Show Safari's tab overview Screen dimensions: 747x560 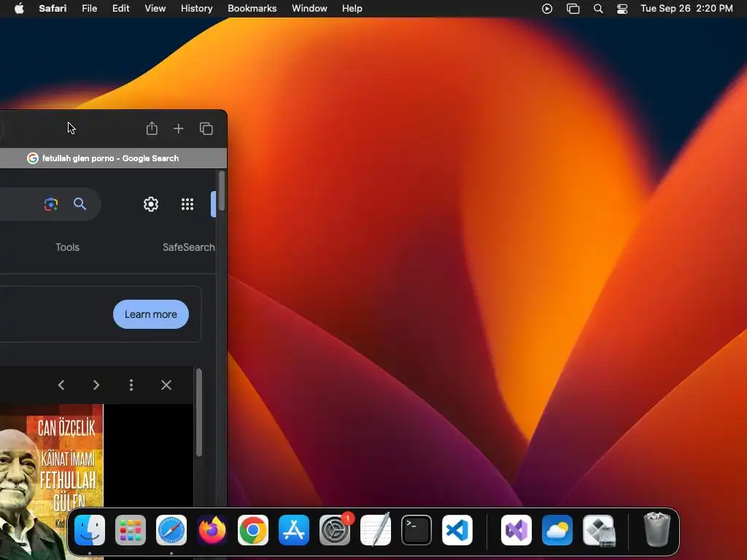click(x=206, y=128)
